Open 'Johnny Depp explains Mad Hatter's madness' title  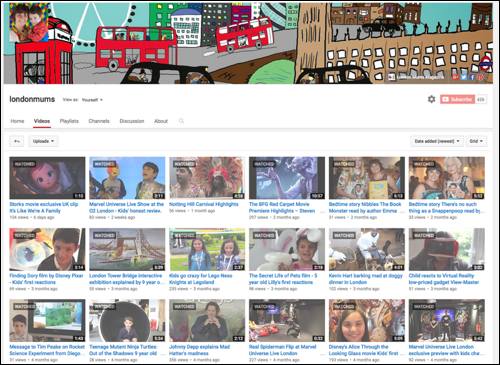click(x=200, y=350)
